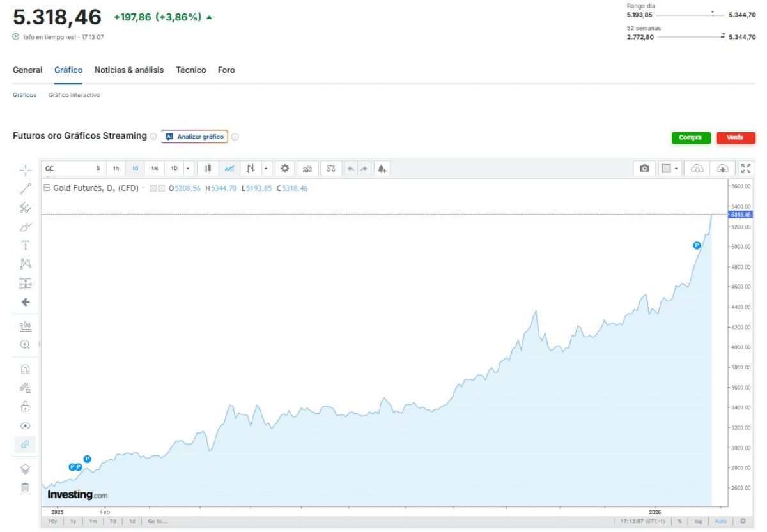Set a price alert with bell icon
767x532 pixels.
382,169
